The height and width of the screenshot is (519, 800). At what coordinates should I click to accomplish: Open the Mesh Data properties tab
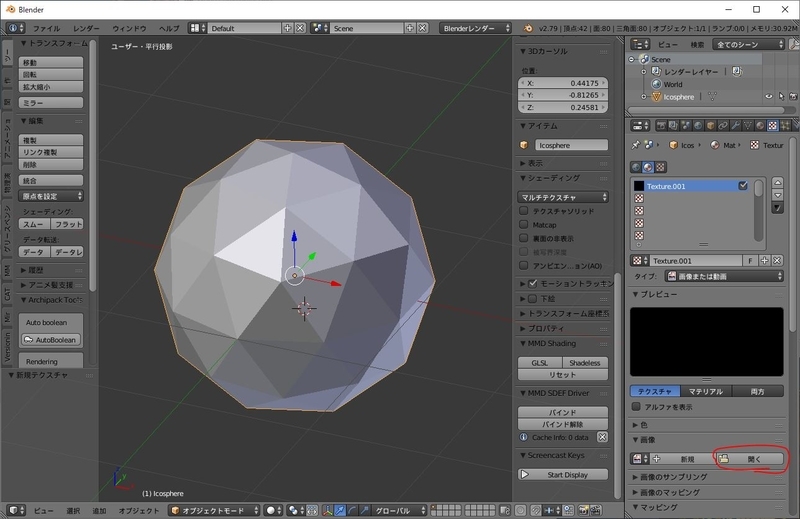pos(747,126)
